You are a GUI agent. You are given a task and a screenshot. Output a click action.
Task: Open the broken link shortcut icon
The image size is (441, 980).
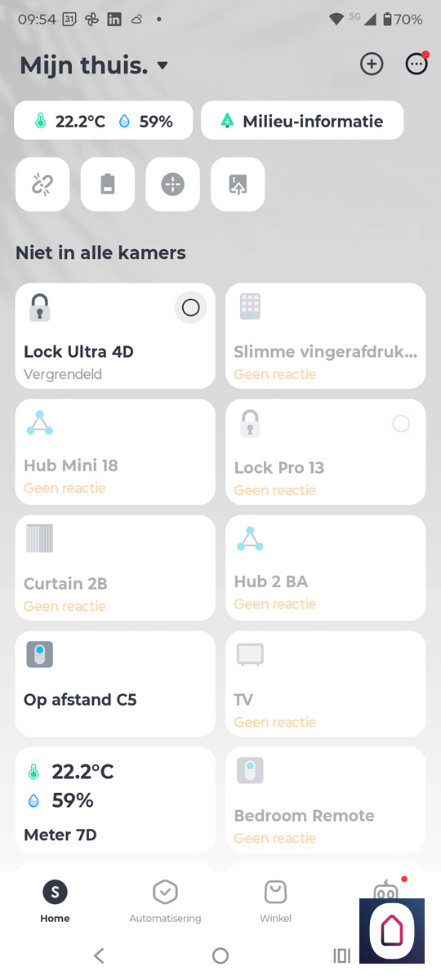(x=42, y=185)
